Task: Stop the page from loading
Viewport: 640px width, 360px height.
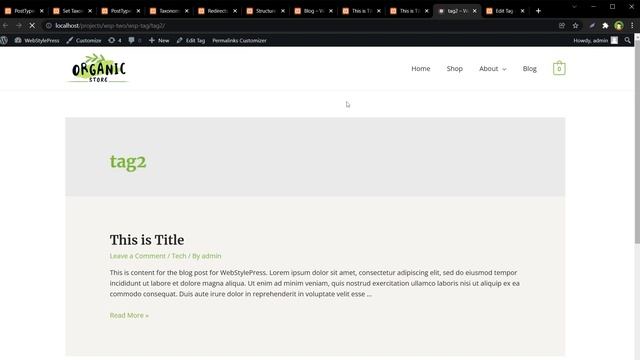Action: click(x=32, y=26)
